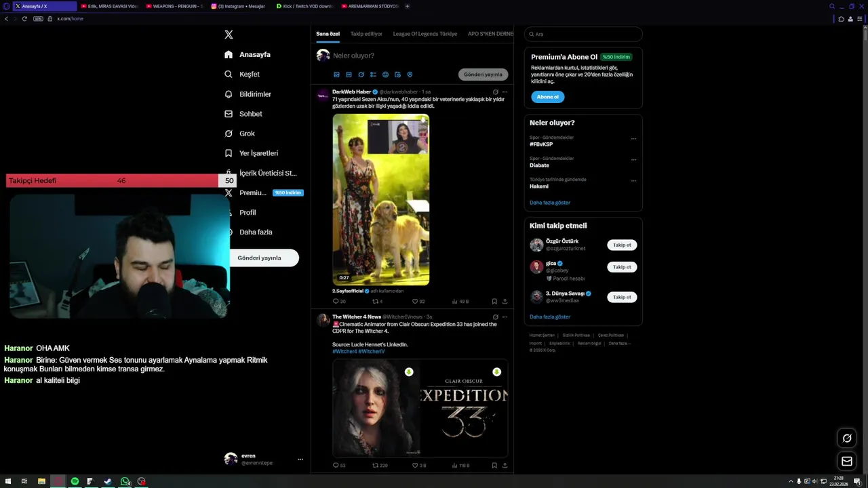The height and width of the screenshot is (488, 868).
Task: Add poll icon in composer
Action: (373, 75)
